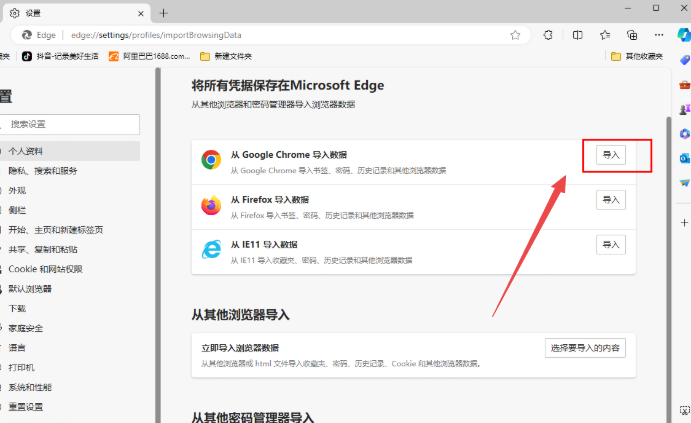Open the 其他收藏夹 folder
Viewport: 691px width, 423px height.
637,56
